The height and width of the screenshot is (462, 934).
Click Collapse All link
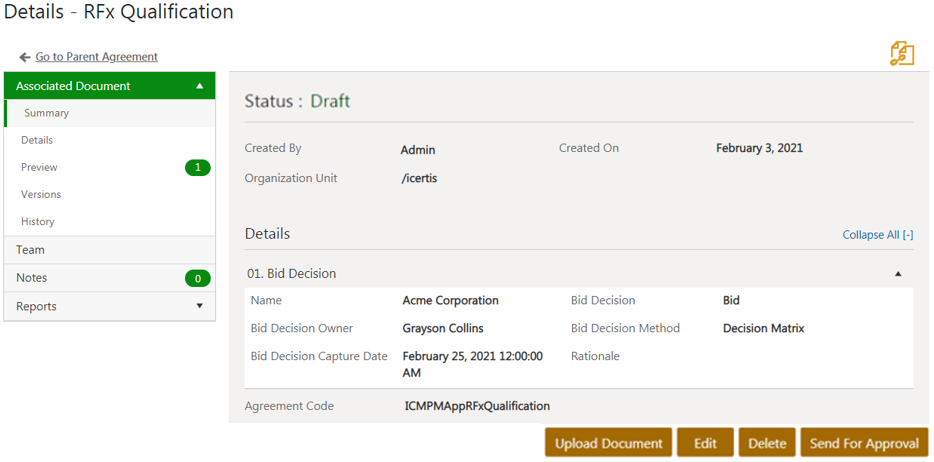tap(877, 235)
